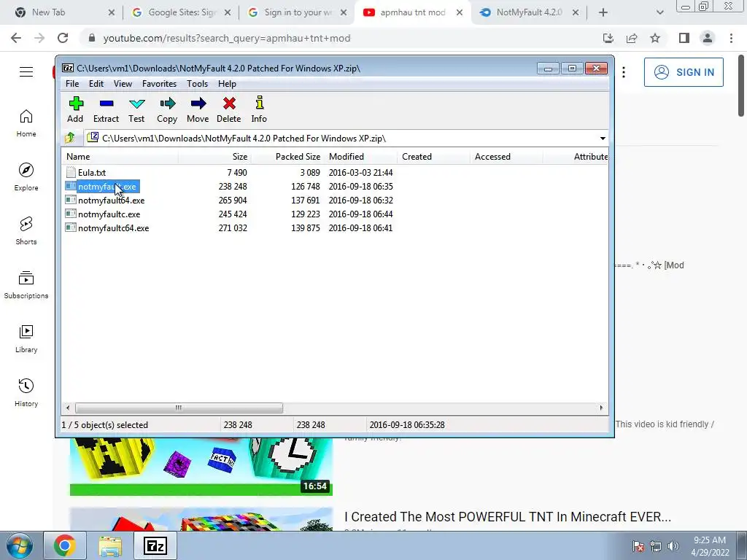The height and width of the screenshot is (560, 747).
Task: Click the Chrome address bar URL
Action: 227,38
